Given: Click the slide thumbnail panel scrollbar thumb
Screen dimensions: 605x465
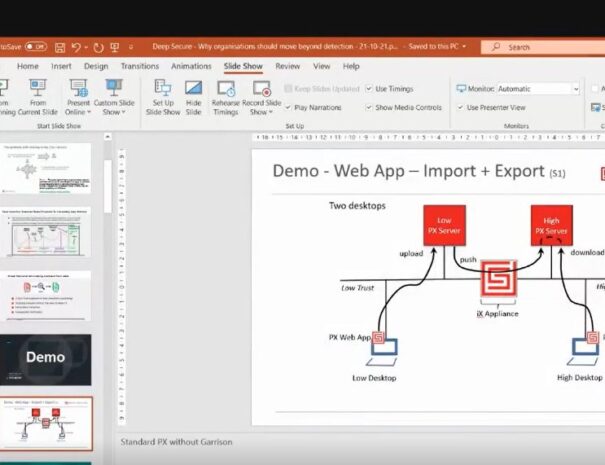Looking at the screenshot, I should tap(108, 186).
